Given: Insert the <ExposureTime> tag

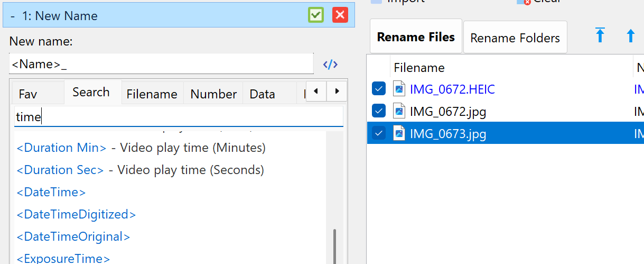Looking at the screenshot, I should (x=63, y=258).
